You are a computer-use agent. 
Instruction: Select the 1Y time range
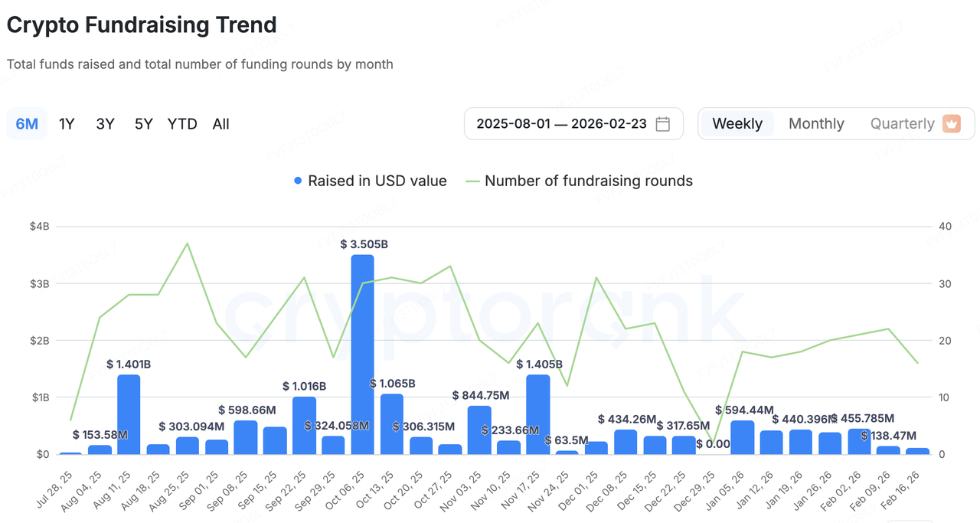[x=67, y=124]
